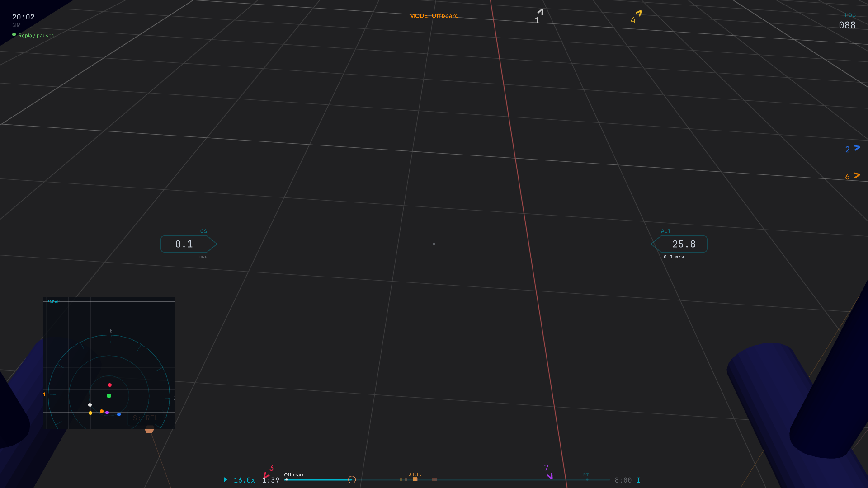The height and width of the screenshot is (488, 868).
Task: Click the GS 0.1 ground speed gauge
Action: point(188,244)
